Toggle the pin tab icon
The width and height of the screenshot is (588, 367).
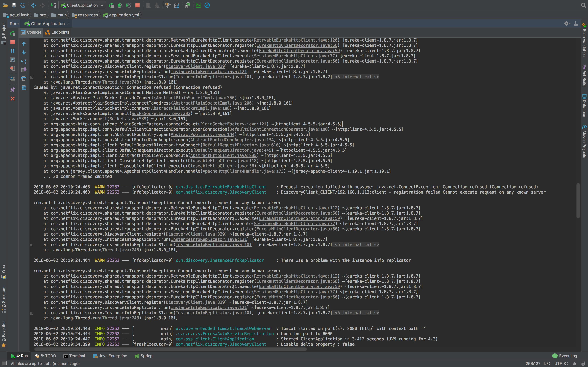tap(13, 90)
